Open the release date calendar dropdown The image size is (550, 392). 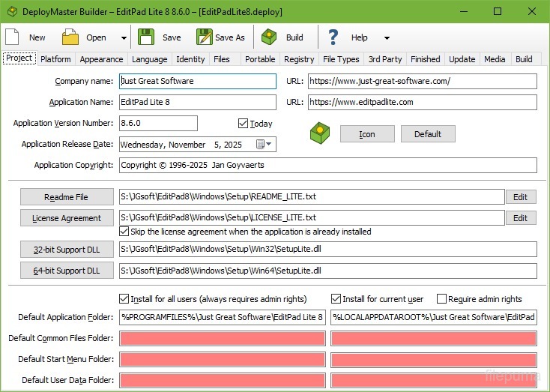click(x=265, y=144)
